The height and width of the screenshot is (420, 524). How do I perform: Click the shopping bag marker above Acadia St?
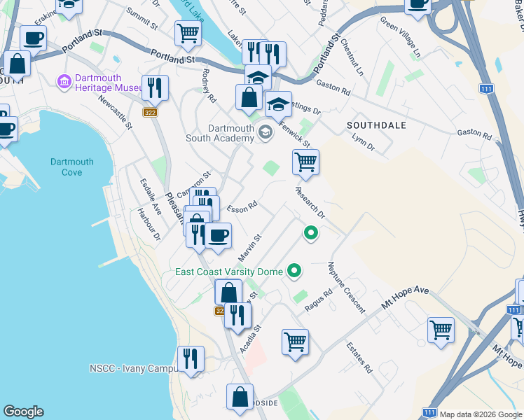point(228,293)
